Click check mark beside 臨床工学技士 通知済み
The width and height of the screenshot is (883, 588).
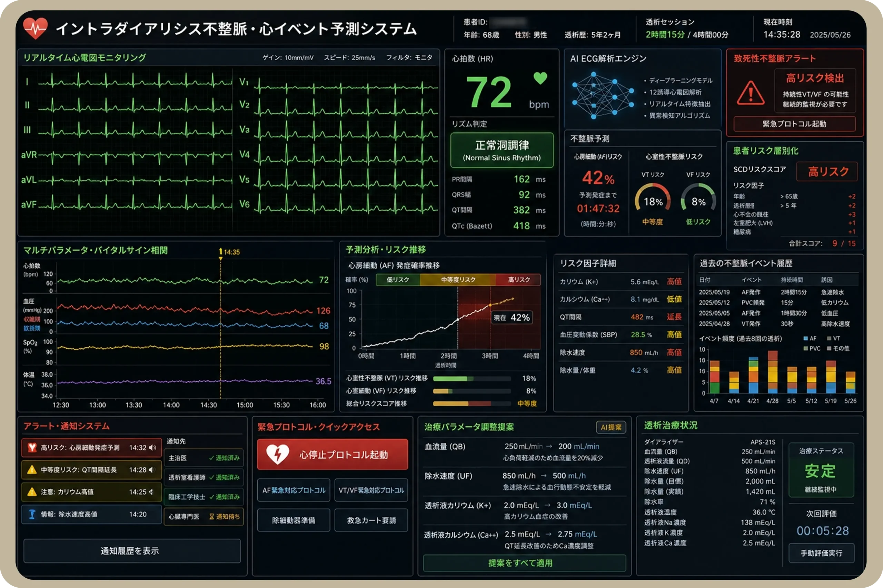pyautogui.click(x=211, y=497)
